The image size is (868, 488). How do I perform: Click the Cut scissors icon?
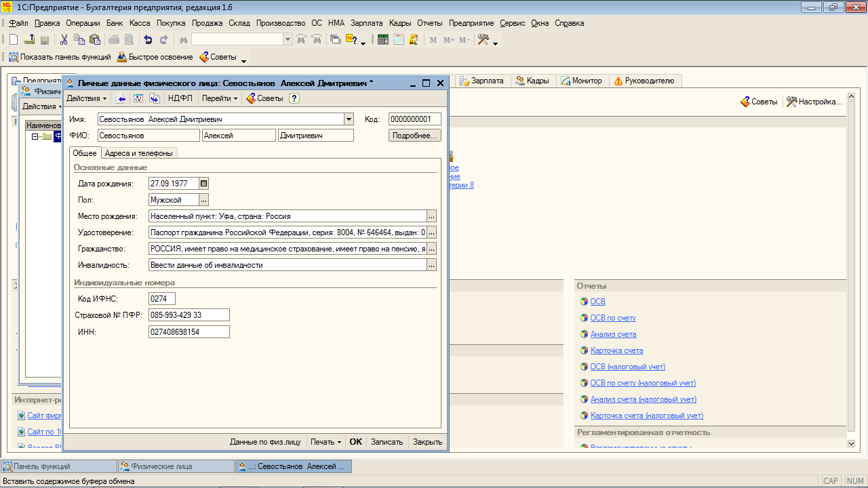click(64, 39)
